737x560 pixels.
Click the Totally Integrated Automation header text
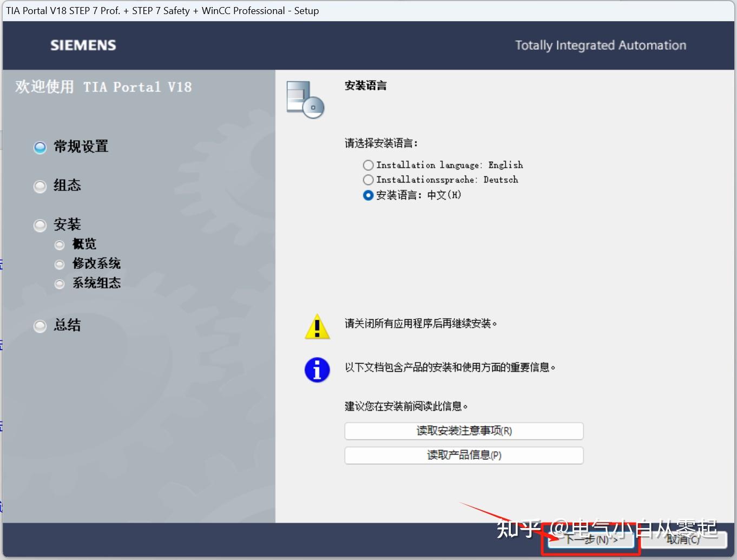[x=601, y=45]
